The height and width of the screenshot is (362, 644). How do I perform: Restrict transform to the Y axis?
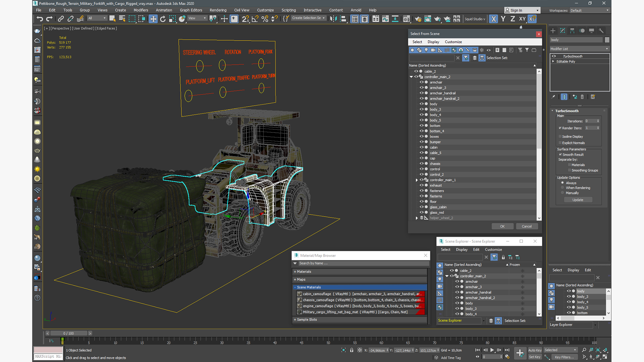[x=503, y=19]
